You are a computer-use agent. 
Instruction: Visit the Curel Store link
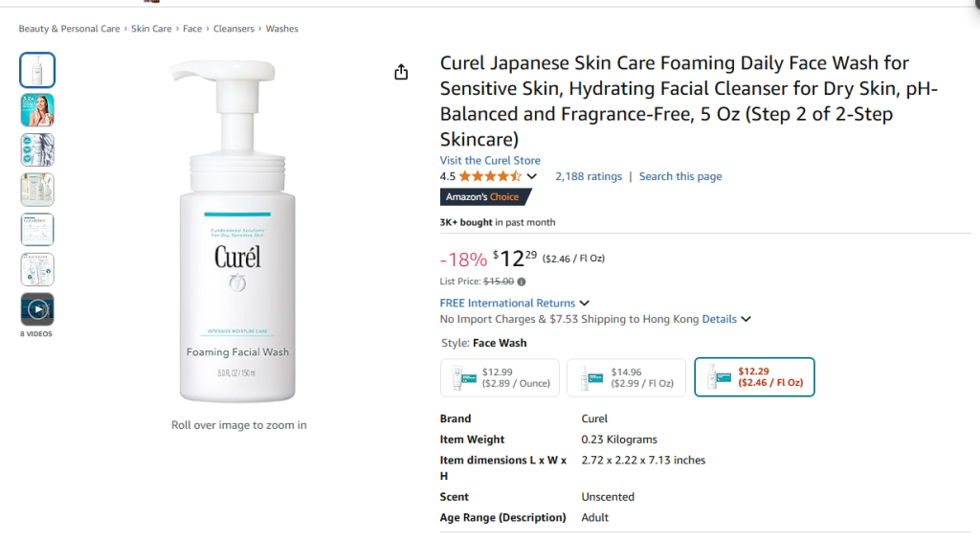click(x=490, y=161)
